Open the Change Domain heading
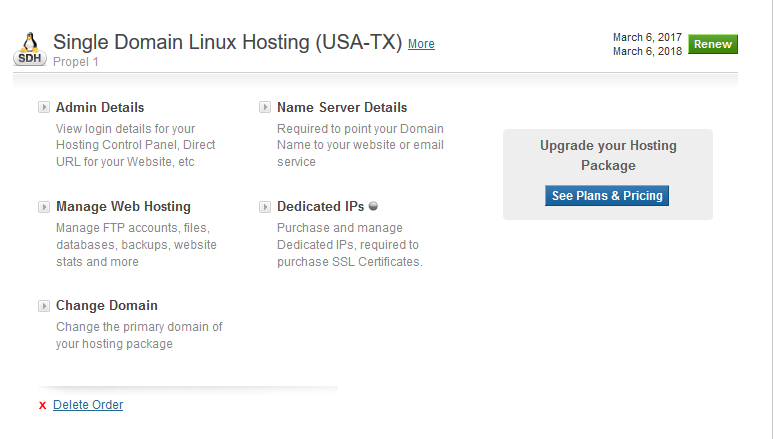This screenshot has width=773, height=439. [106, 305]
